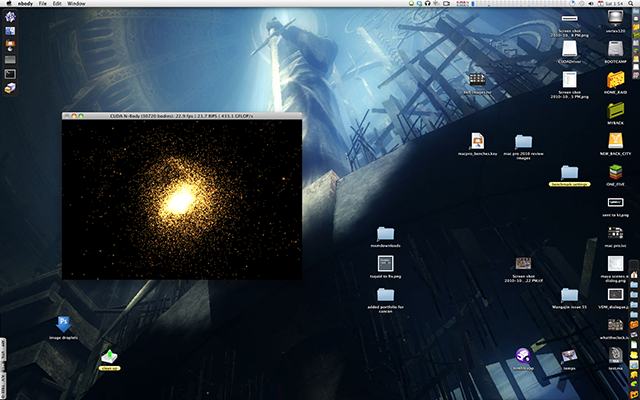This screenshot has width=640, height=400.
Task: Select the added portfolio folder
Action: [385, 295]
